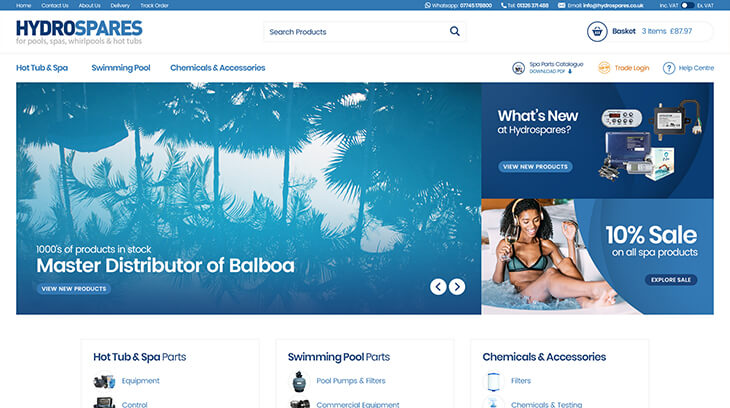Click the Trade Login icon
730x408 pixels.
pyautogui.click(x=604, y=68)
